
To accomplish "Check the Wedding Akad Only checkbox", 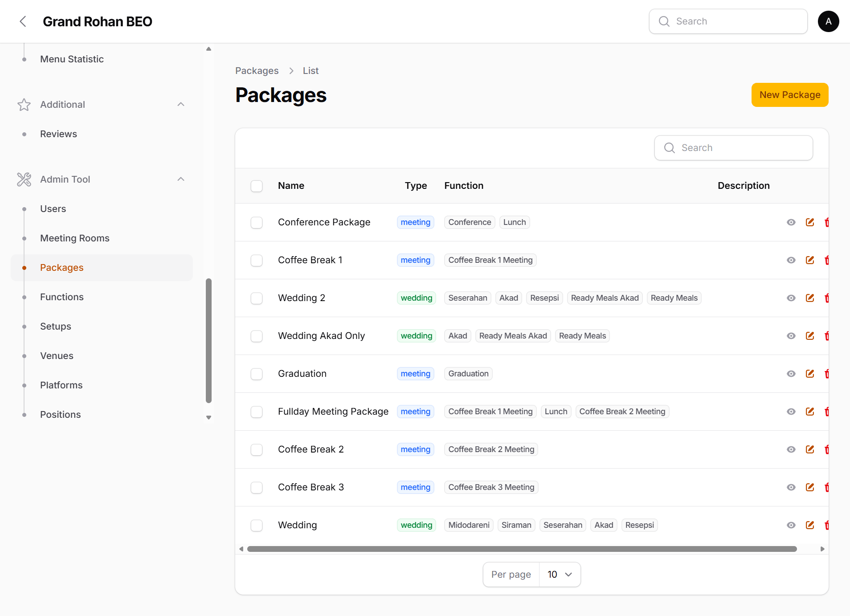I will (x=257, y=336).
